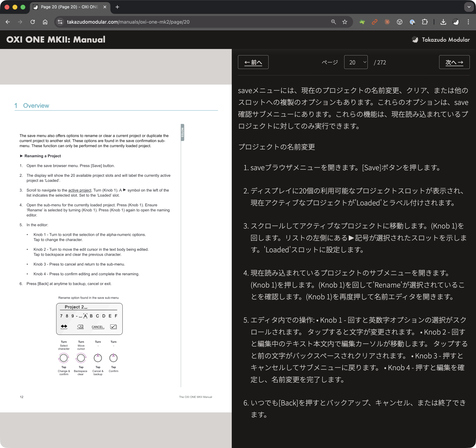476x448 pixels.
Task: Click the orange link extension icon
Action: click(x=374, y=22)
